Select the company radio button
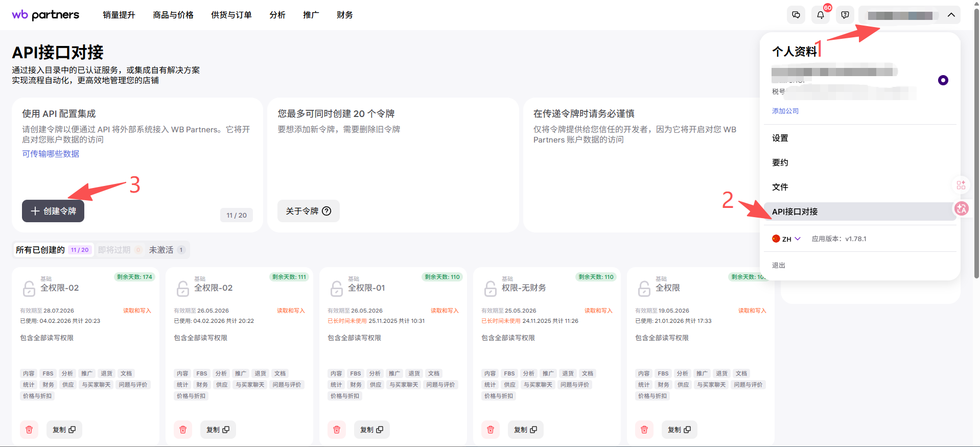980x447 pixels. click(x=943, y=80)
